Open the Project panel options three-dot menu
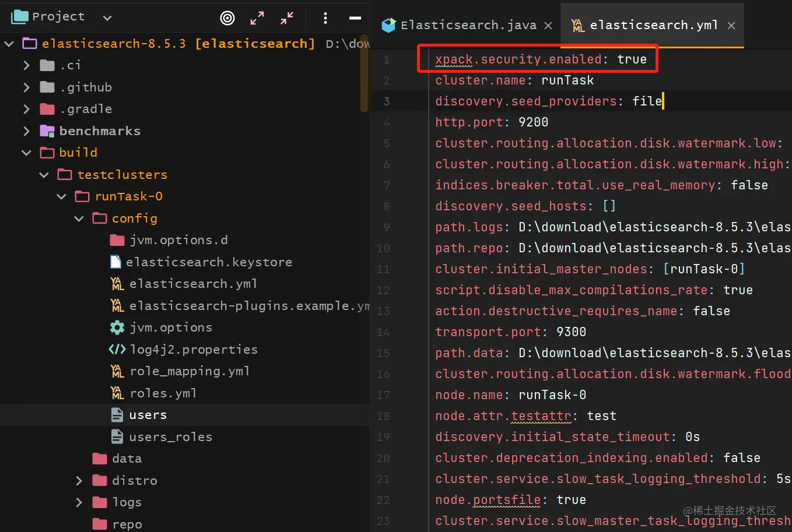 (325, 18)
